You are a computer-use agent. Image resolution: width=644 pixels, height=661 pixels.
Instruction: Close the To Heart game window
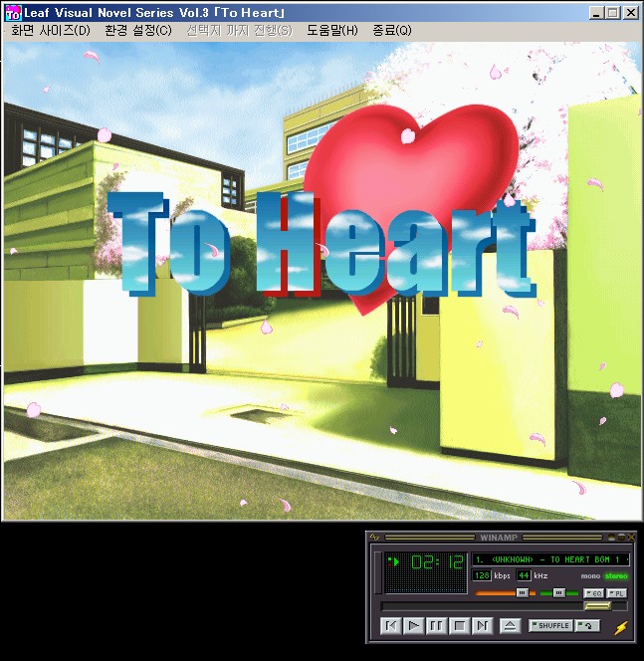[x=631, y=13]
